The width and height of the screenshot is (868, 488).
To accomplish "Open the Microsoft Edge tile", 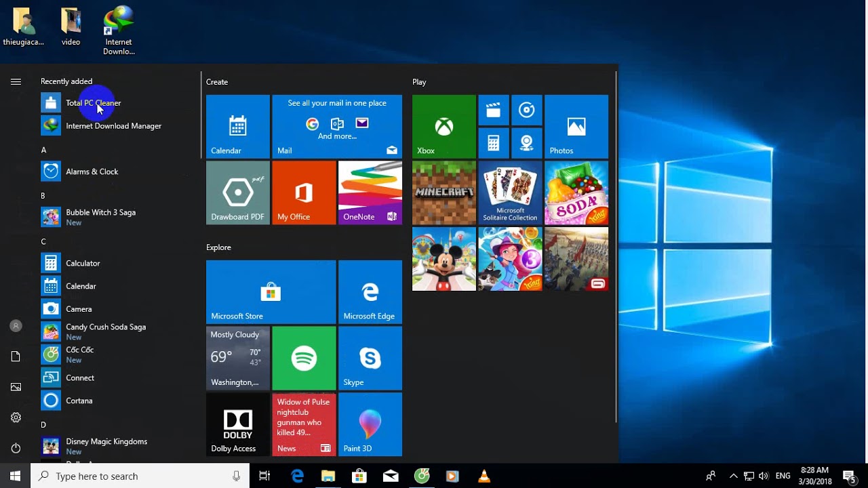I will (370, 292).
